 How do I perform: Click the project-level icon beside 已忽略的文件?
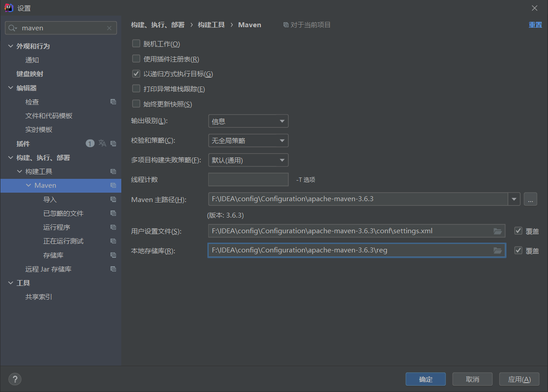click(113, 213)
